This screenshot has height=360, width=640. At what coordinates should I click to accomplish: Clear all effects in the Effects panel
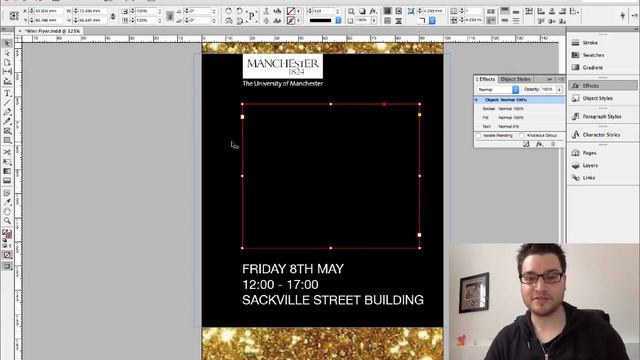(526, 144)
